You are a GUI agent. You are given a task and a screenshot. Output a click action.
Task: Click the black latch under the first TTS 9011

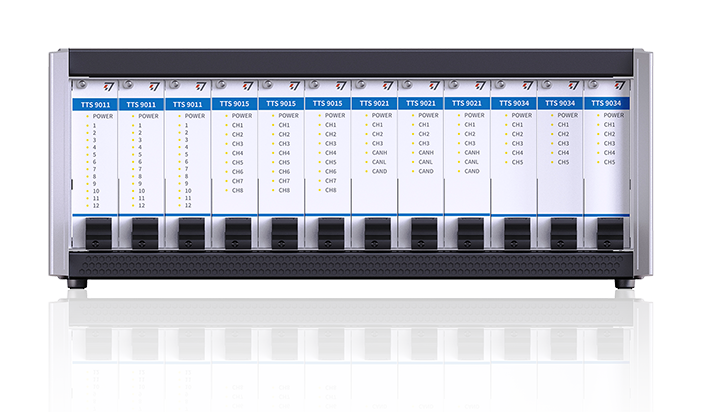(x=98, y=233)
